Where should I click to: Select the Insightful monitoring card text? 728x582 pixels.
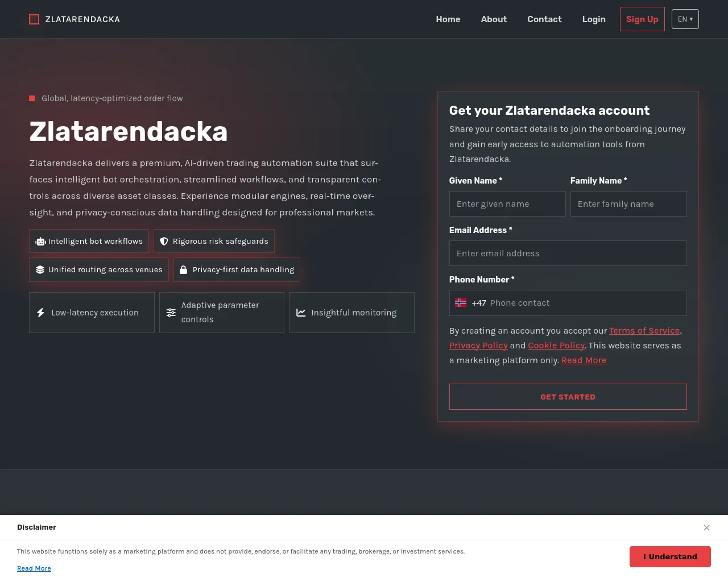[x=354, y=313]
